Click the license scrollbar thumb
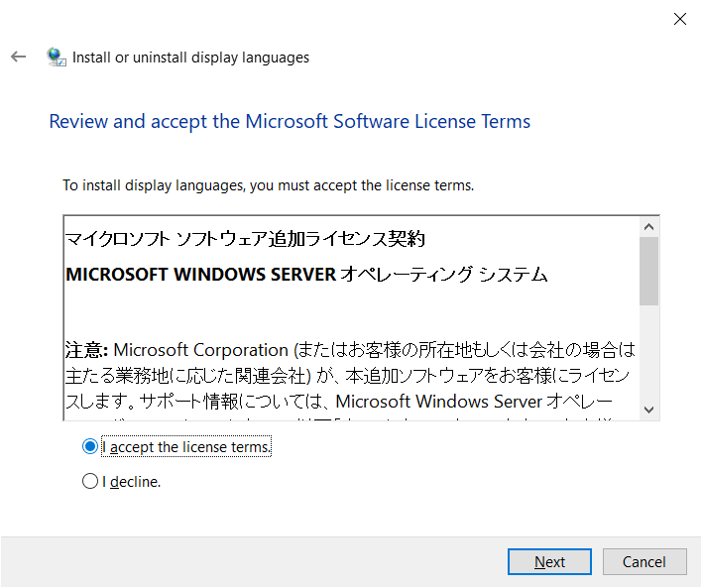Screen dimensions: 702x588 [x=648, y=272]
